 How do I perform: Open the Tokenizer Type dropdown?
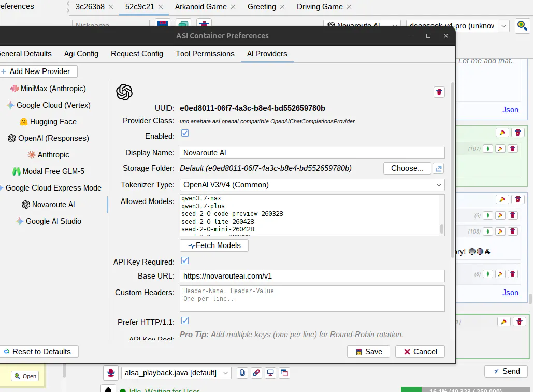click(312, 185)
